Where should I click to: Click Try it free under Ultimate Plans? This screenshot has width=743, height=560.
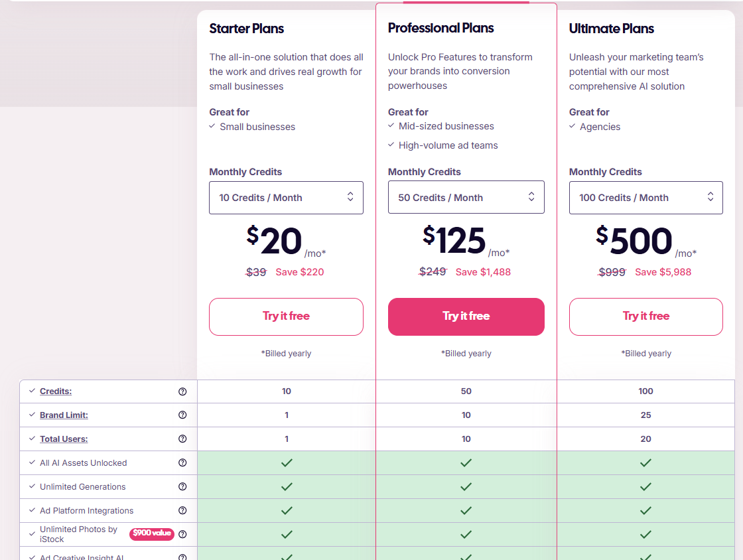(646, 316)
